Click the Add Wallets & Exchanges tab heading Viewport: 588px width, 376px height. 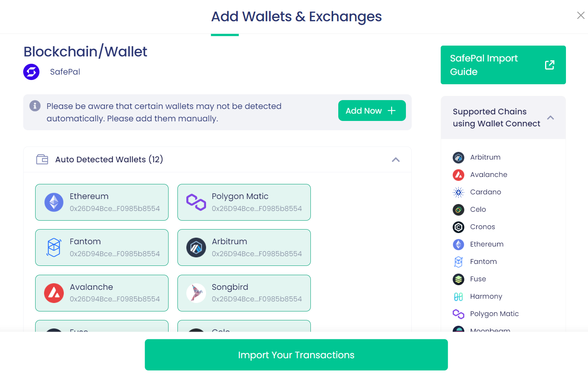coord(296,17)
